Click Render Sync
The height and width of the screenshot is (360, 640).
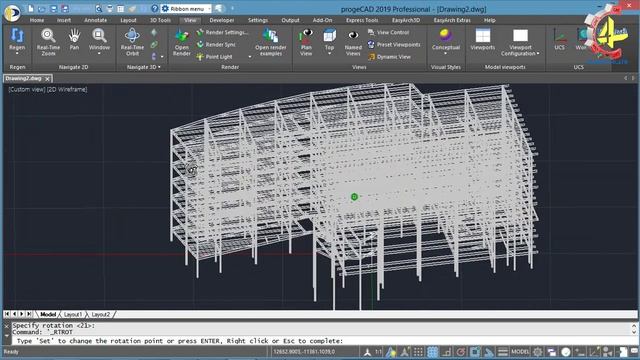216,44
